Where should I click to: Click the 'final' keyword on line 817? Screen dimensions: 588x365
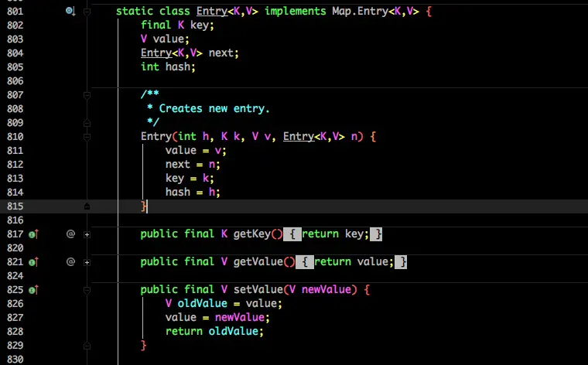(x=199, y=234)
